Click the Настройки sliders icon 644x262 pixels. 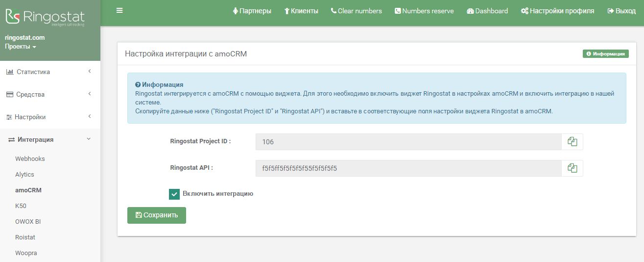[9, 117]
